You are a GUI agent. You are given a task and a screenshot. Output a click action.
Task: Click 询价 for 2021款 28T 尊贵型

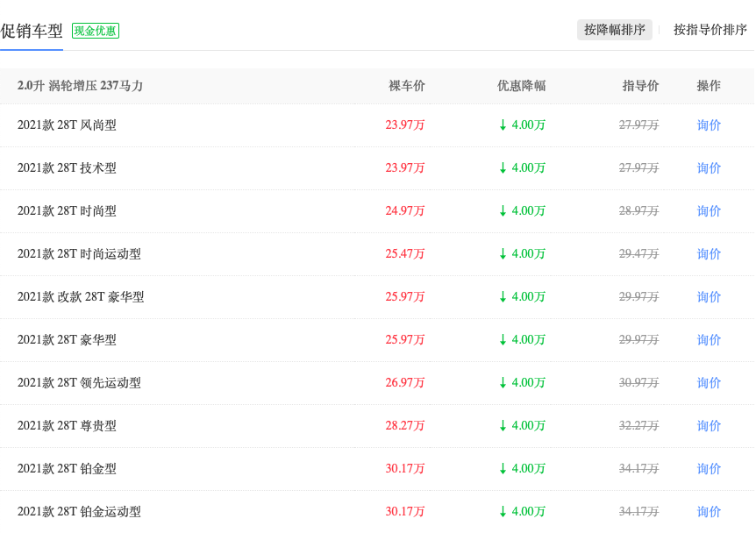tap(709, 426)
